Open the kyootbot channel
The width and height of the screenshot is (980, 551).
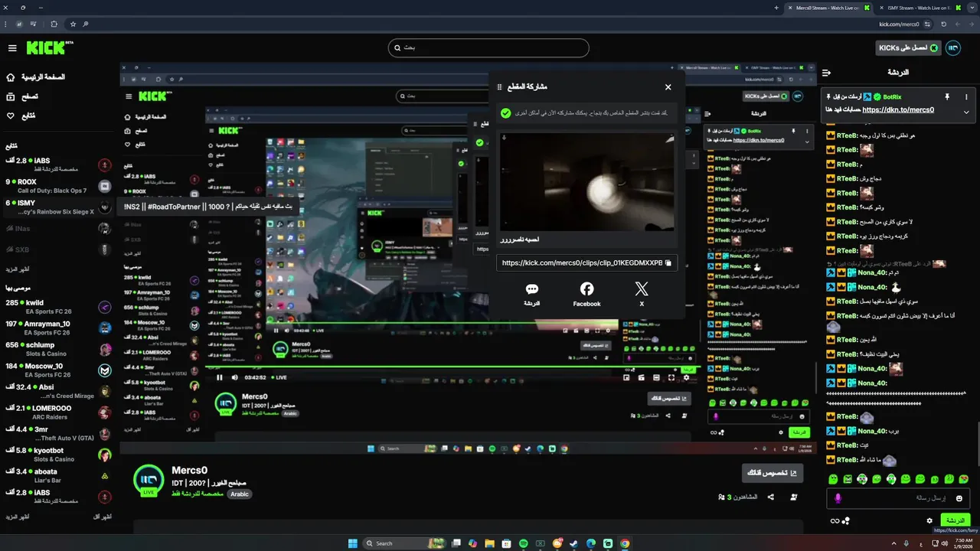pyautogui.click(x=58, y=455)
